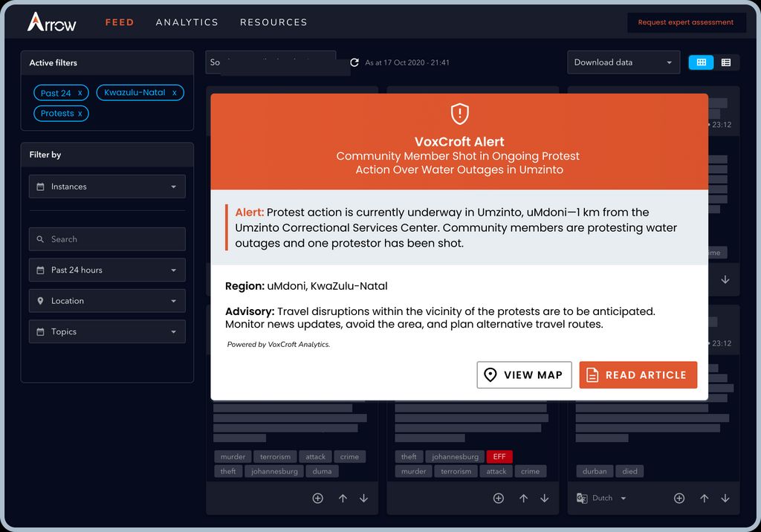The image size is (761, 532).
Task: Click the document icon in READ ARTICLE
Action: point(592,374)
